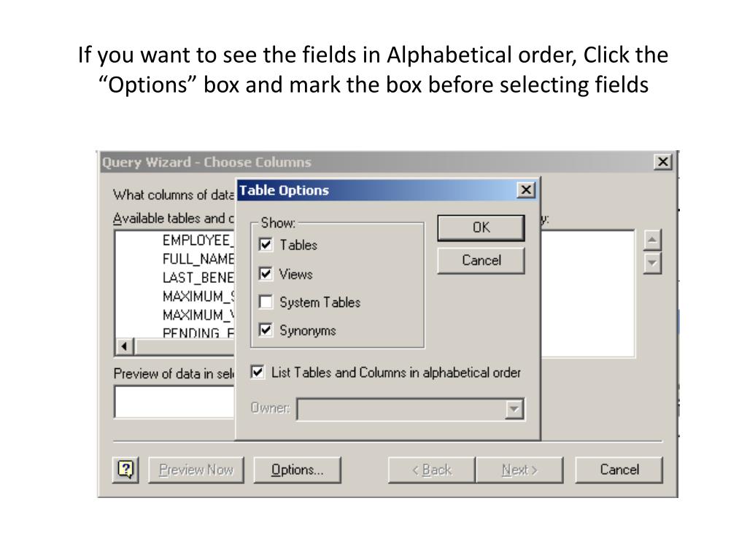This screenshot has height=560, width=747.
Task: Click the help question mark icon
Action: click(x=125, y=470)
